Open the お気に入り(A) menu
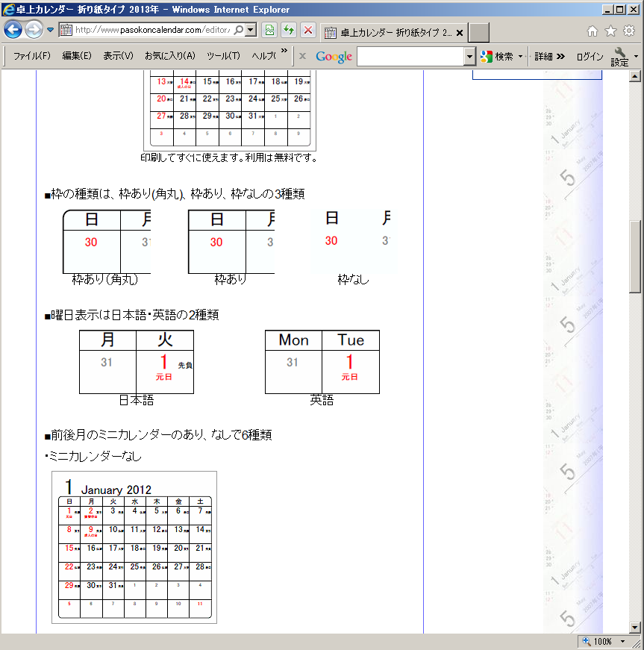This screenshot has height=650, width=644. [170, 55]
